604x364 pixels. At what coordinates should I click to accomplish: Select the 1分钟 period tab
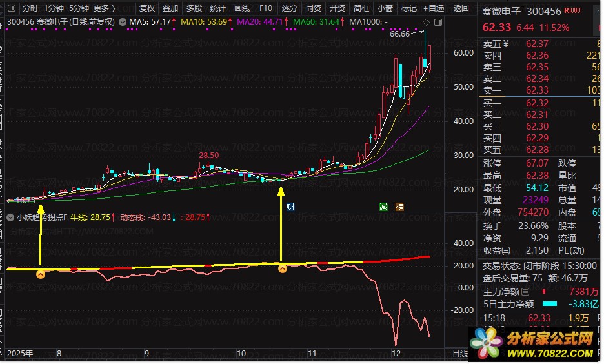(53, 8)
